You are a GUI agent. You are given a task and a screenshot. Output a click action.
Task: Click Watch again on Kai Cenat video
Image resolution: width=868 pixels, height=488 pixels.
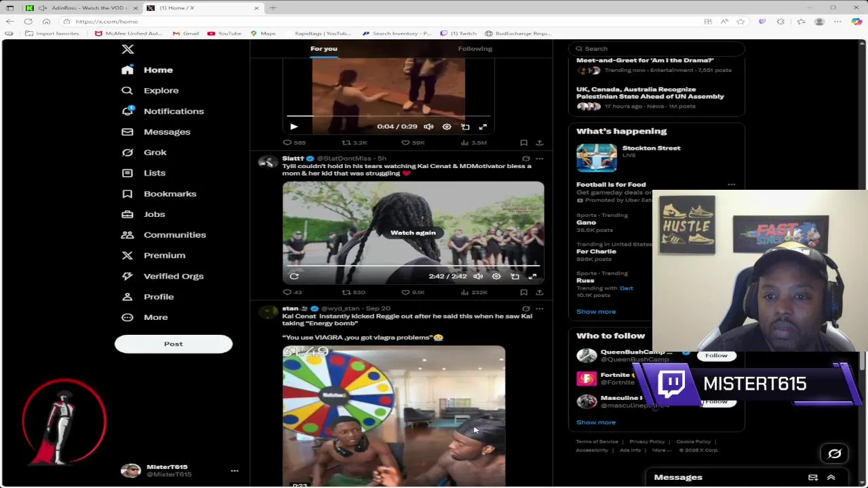pyautogui.click(x=413, y=232)
